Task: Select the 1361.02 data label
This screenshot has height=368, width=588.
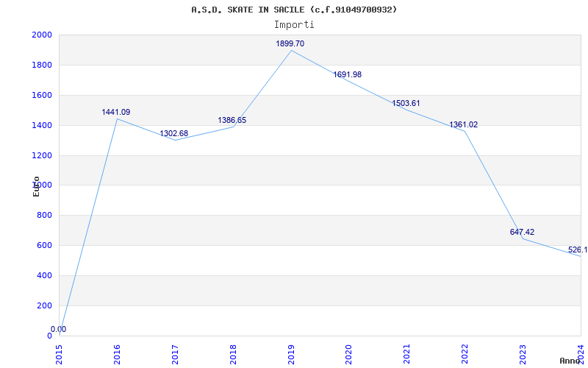Action: coord(464,124)
